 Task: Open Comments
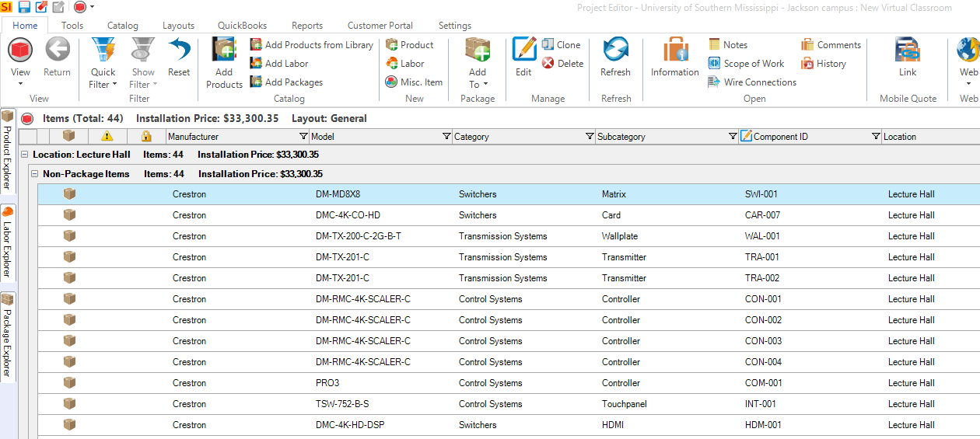click(831, 45)
